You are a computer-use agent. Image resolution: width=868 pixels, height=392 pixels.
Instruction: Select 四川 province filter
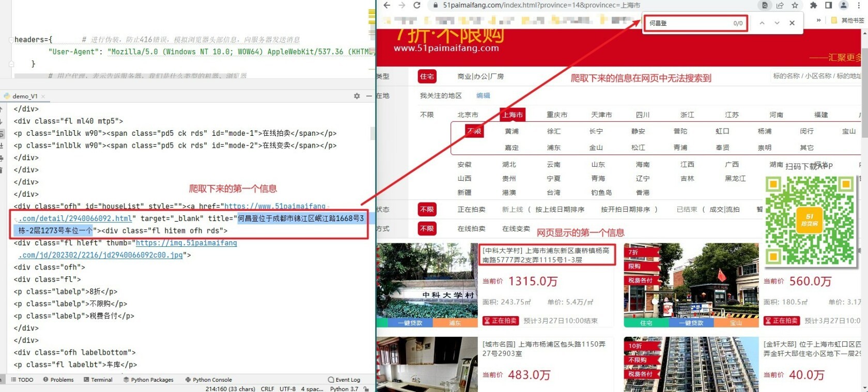click(x=643, y=115)
